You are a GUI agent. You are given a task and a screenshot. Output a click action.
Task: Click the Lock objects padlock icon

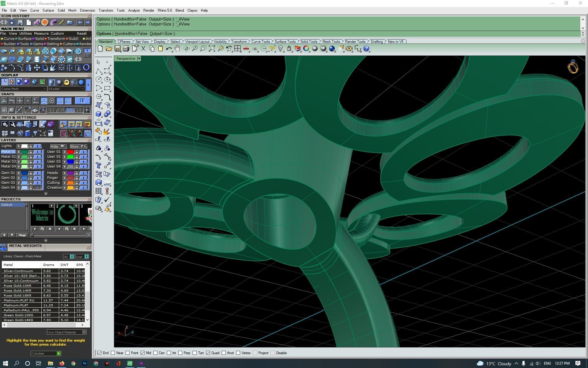pos(289,49)
